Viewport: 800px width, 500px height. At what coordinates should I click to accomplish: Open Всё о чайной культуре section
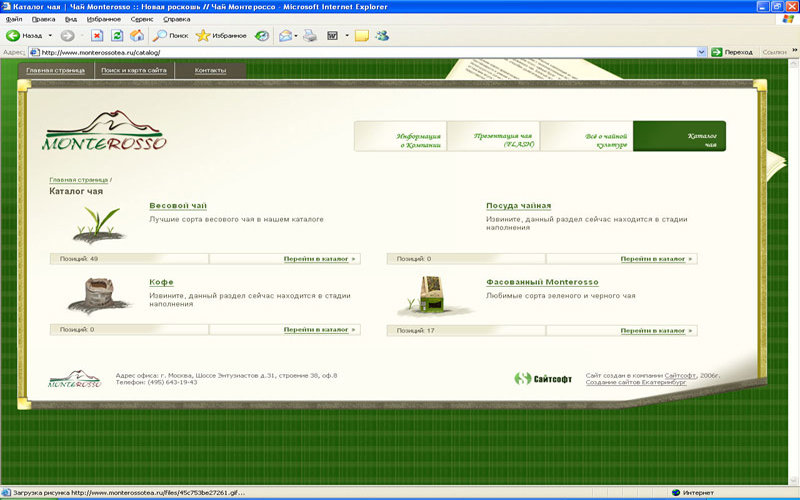click(586, 136)
